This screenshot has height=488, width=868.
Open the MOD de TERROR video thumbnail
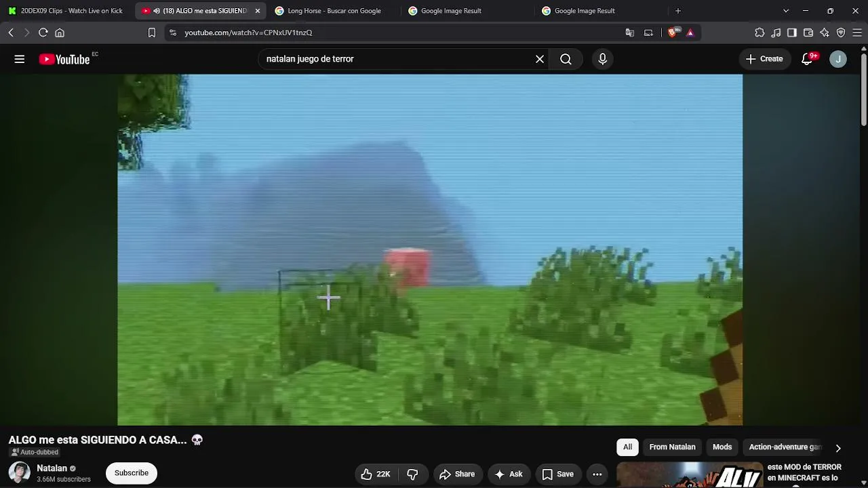point(690,475)
